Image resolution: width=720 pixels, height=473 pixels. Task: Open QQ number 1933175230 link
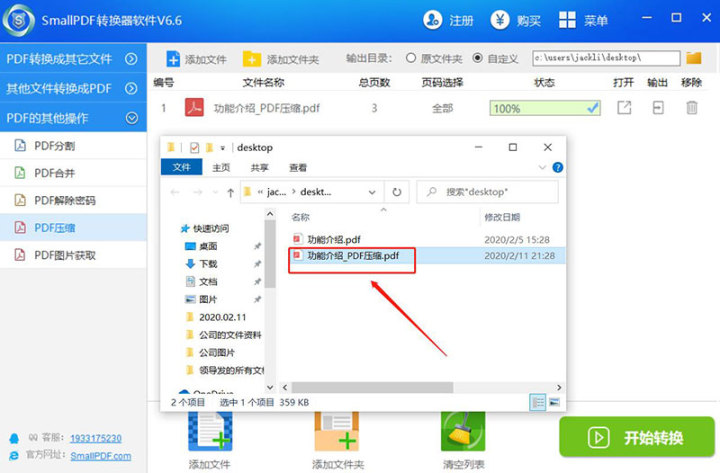click(96, 438)
